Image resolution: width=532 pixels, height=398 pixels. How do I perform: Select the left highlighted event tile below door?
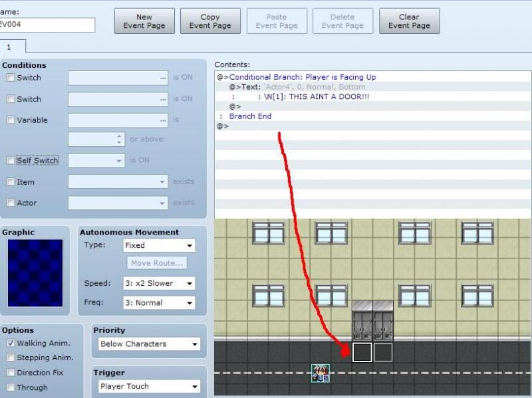click(x=362, y=352)
